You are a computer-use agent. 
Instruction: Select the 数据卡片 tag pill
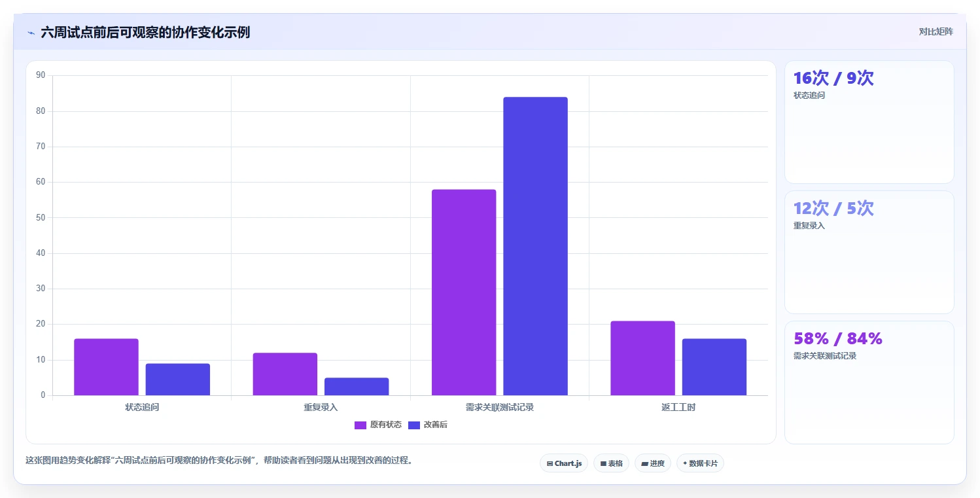point(700,463)
